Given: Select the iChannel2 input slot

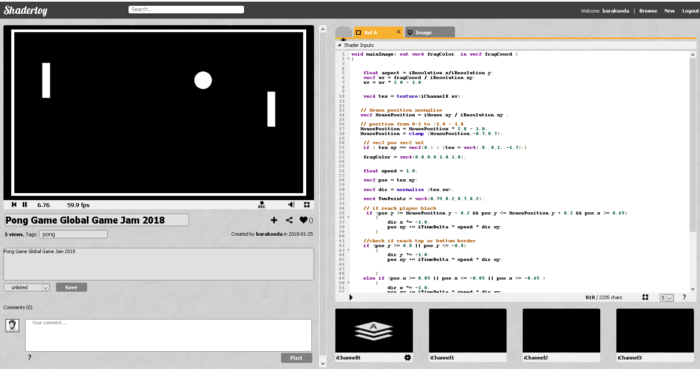Looking at the screenshot, I should (x=561, y=330).
